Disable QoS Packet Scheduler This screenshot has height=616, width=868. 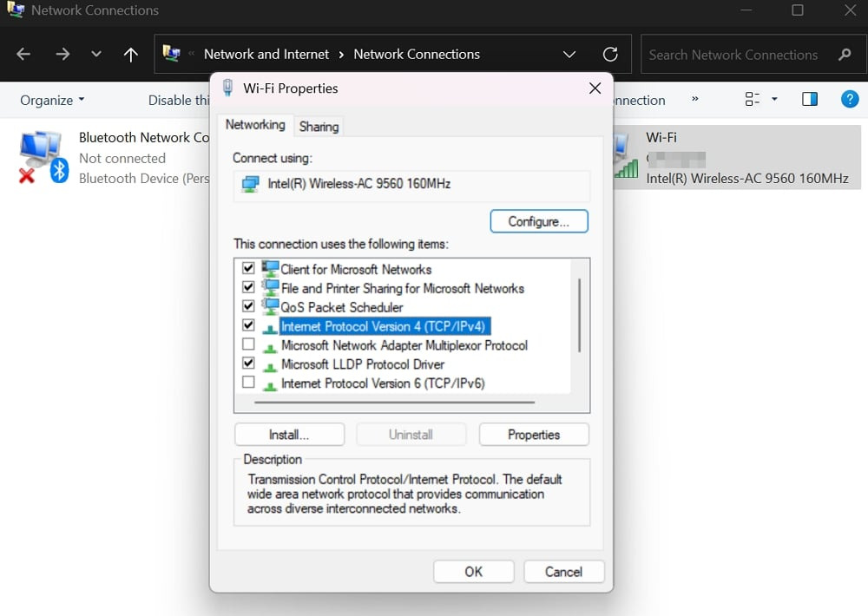pyautogui.click(x=249, y=306)
